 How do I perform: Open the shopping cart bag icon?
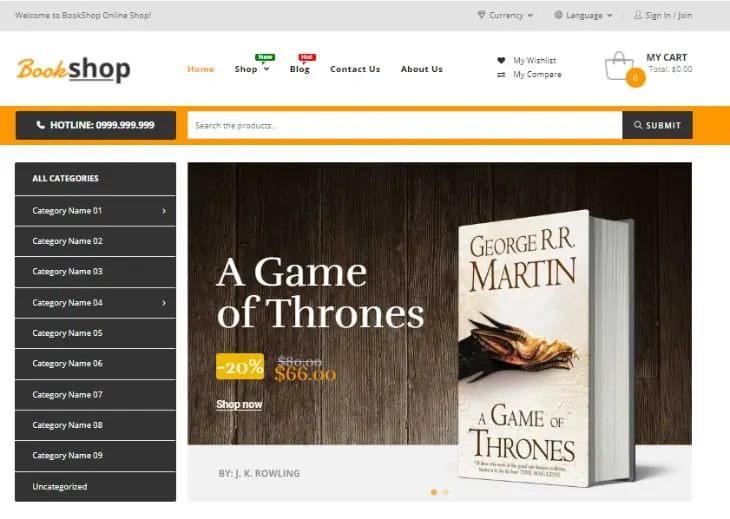coord(619,66)
